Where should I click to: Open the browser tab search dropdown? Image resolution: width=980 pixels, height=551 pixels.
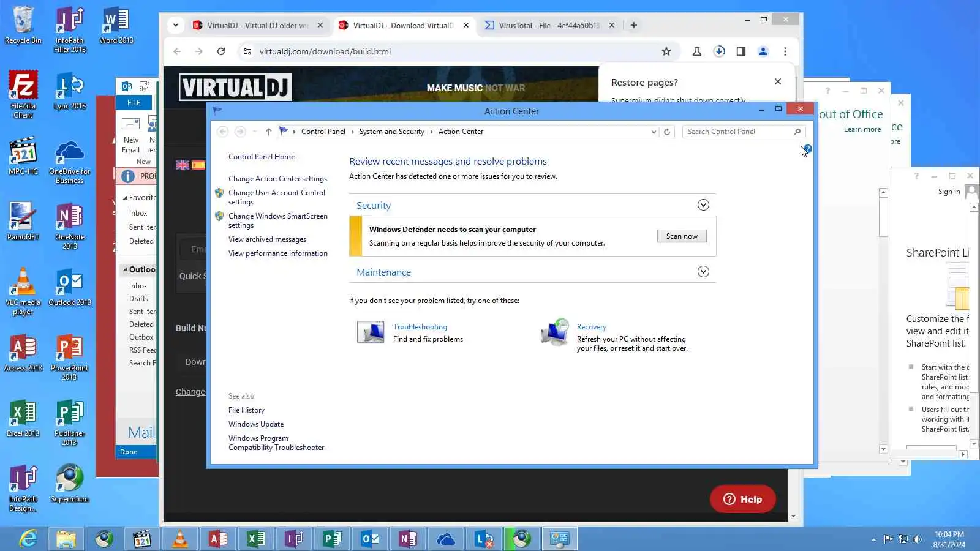[x=176, y=25]
